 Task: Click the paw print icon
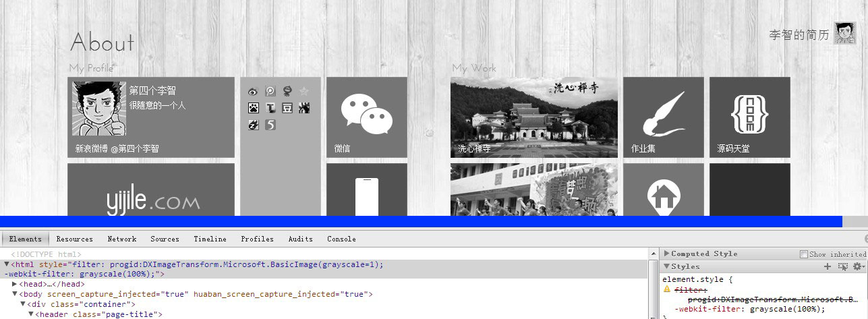click(253, 108)
